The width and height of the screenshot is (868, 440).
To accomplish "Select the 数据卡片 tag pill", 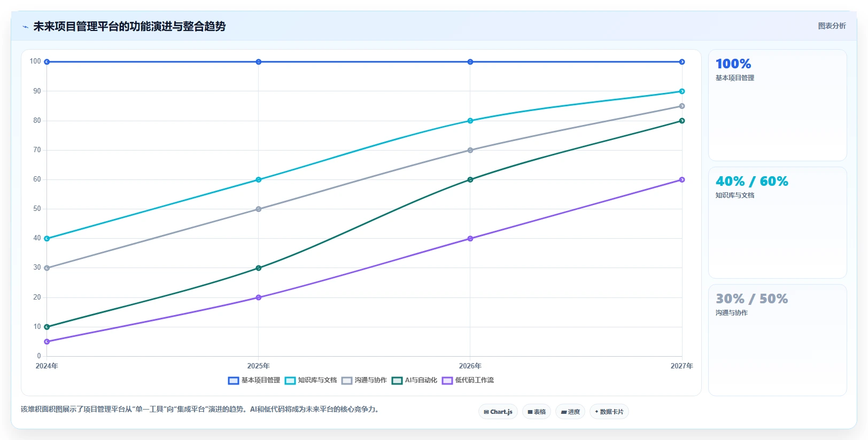I will coord(609,412).
